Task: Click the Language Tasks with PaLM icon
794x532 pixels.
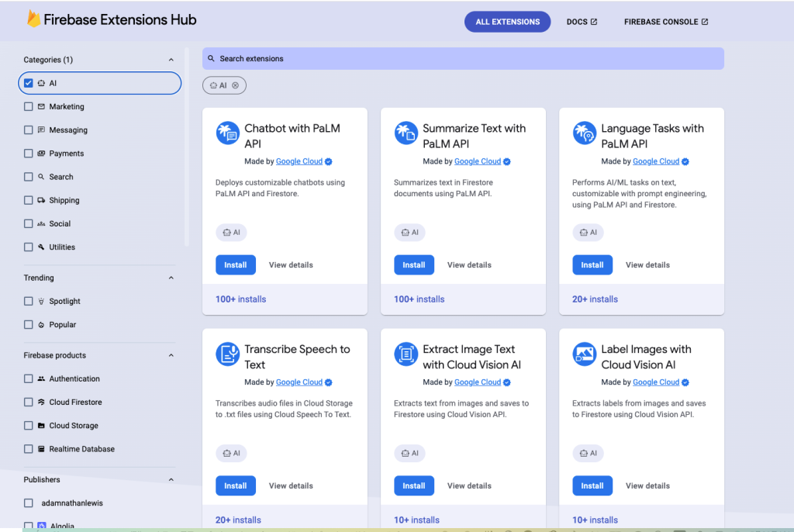Action: pos(584,133)
